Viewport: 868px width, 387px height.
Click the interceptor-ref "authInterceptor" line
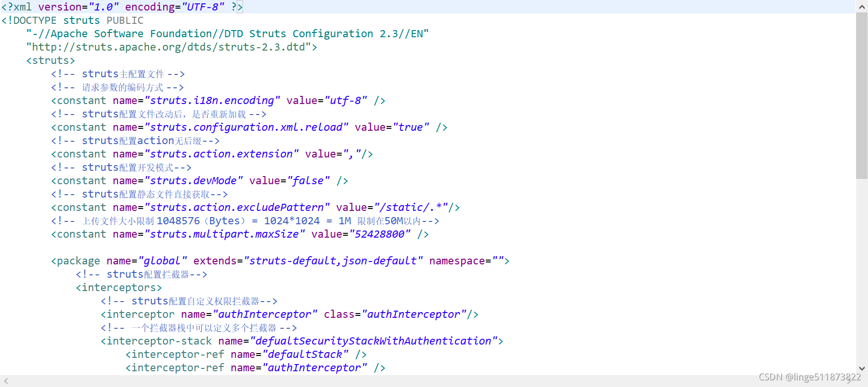[x=255, y=368]
